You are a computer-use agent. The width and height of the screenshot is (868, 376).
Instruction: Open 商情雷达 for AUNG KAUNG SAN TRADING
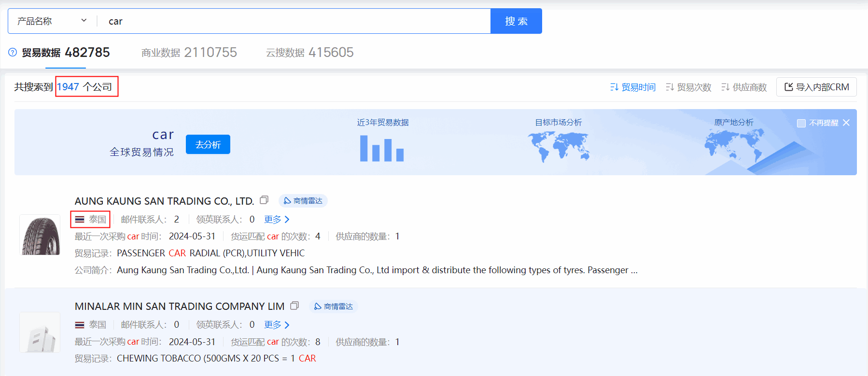(303, 201)
